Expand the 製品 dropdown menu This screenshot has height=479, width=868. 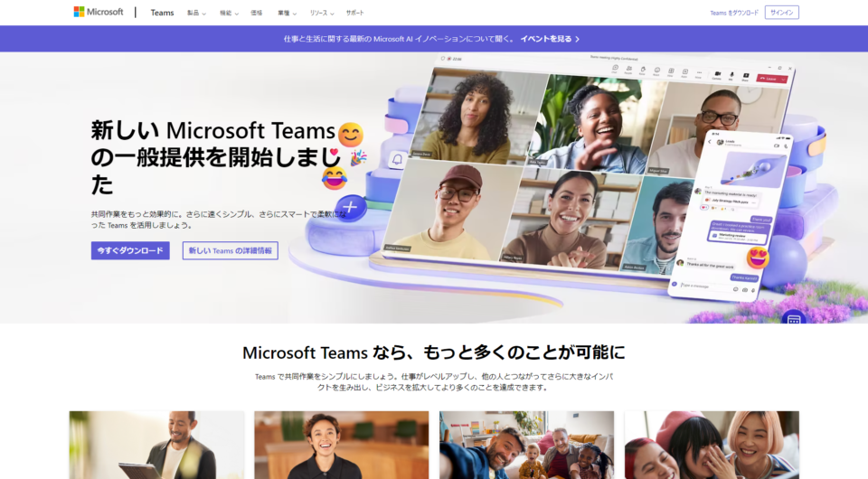pos(196,13)
